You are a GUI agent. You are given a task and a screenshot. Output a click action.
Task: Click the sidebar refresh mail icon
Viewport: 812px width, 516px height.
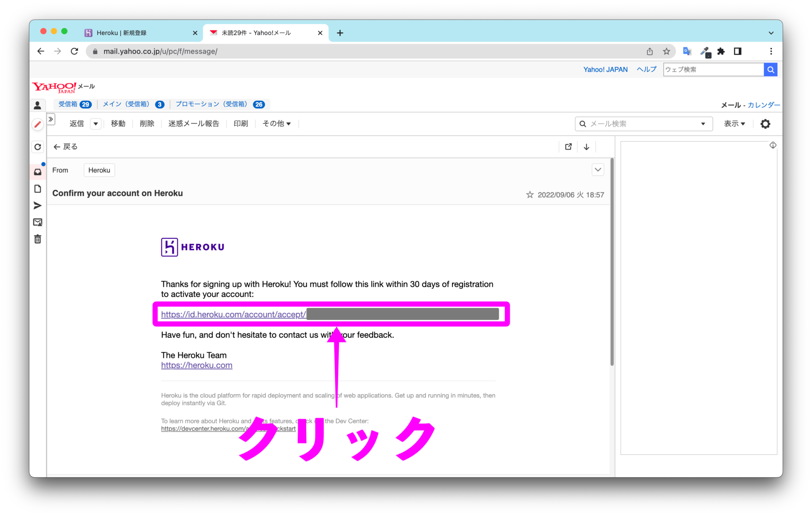38,147
